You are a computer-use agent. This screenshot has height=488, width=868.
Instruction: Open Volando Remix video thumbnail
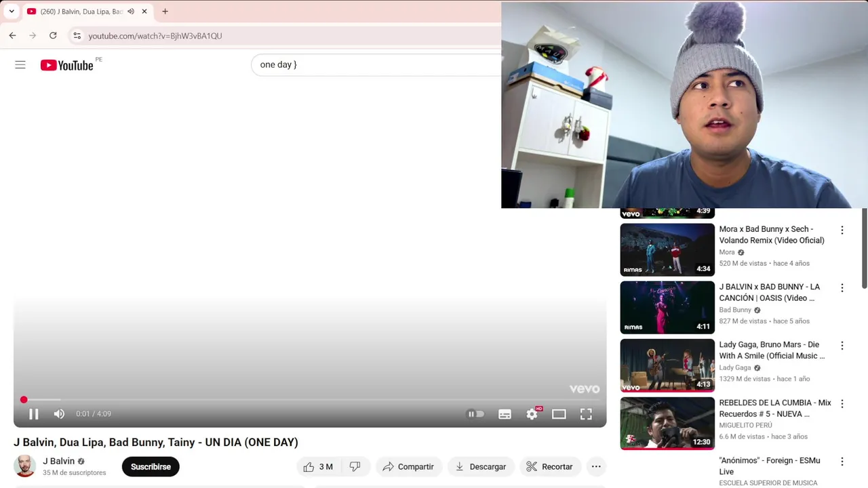667,249
